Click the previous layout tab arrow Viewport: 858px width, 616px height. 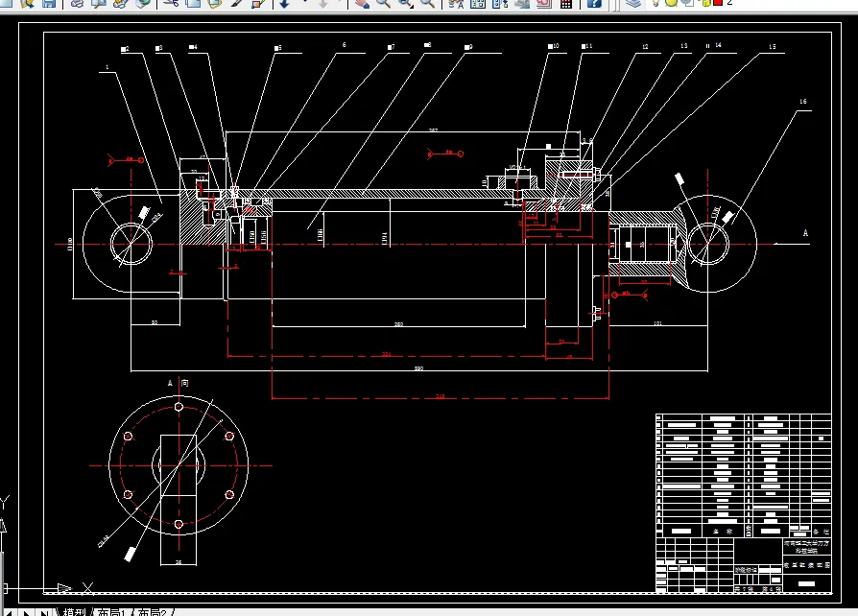10,612
